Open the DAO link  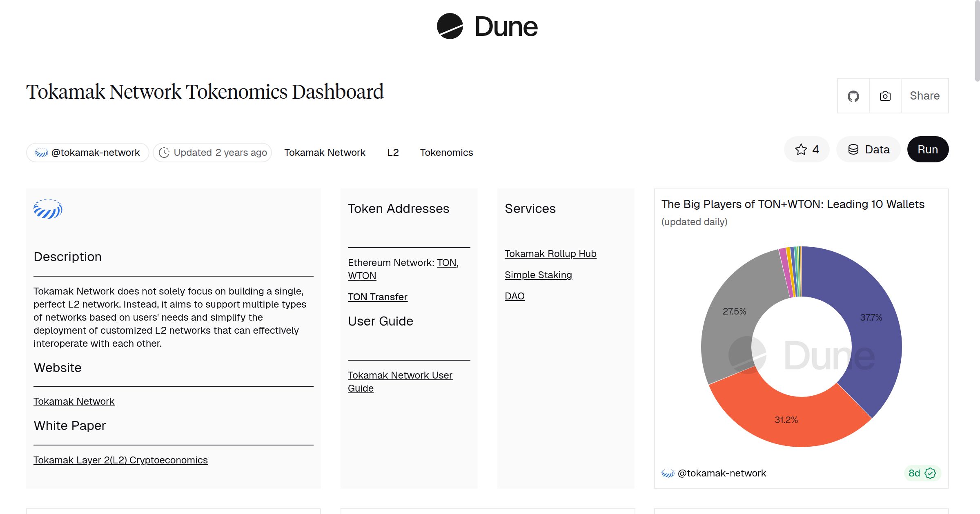click(514, 296)
